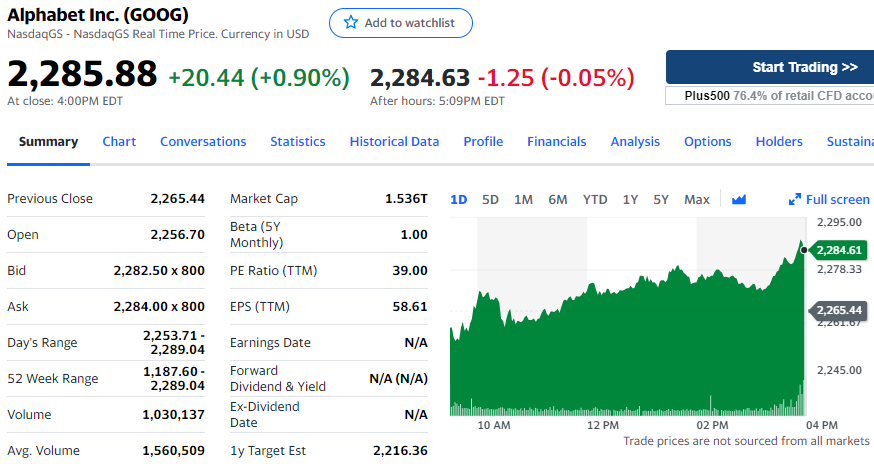The image size is (874, 464).
Task: Show the YTD chart range
Action: [595, 200]
